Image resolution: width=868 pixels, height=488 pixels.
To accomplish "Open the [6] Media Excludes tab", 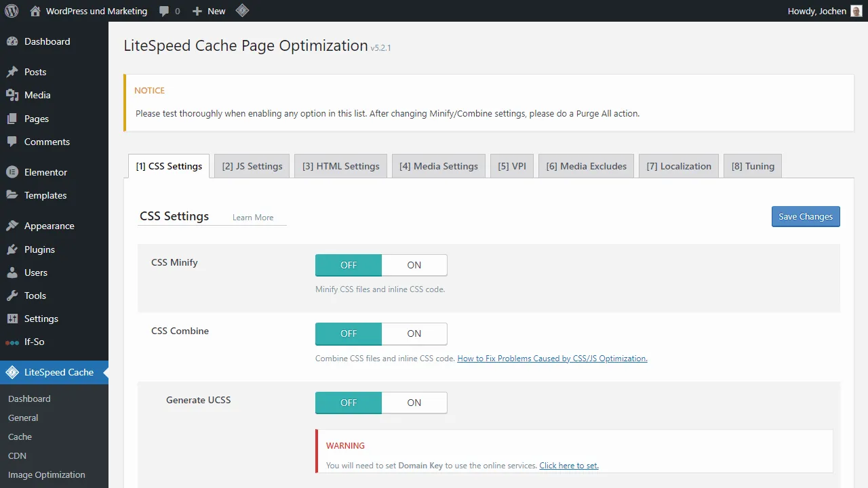I will (x=587, y=166).
